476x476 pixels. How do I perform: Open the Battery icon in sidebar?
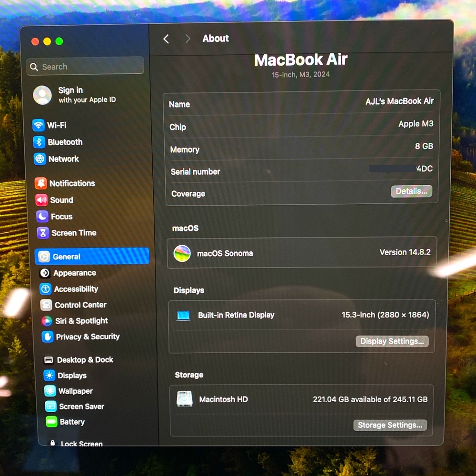pos(51,422)
